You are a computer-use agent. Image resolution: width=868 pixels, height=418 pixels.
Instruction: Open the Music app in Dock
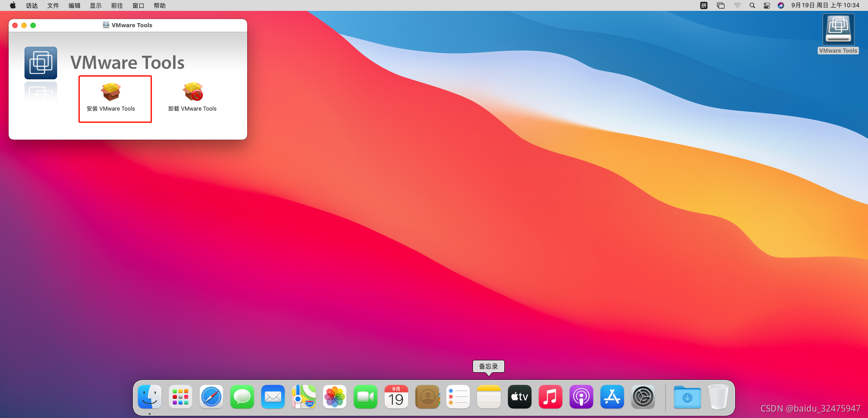550,397
